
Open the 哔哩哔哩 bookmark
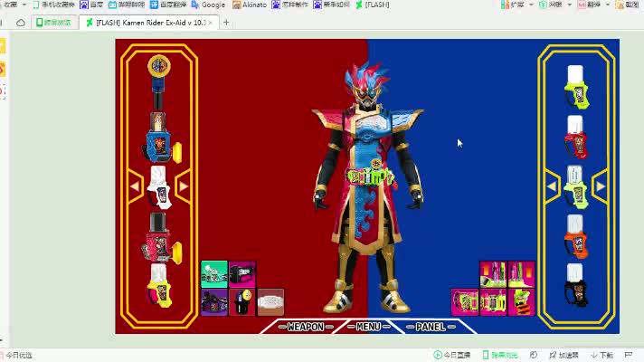pos(127,5)
